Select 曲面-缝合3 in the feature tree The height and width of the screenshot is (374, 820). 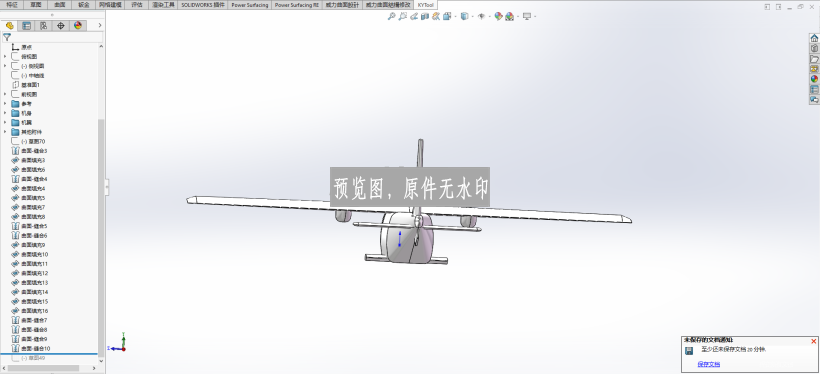34,151
